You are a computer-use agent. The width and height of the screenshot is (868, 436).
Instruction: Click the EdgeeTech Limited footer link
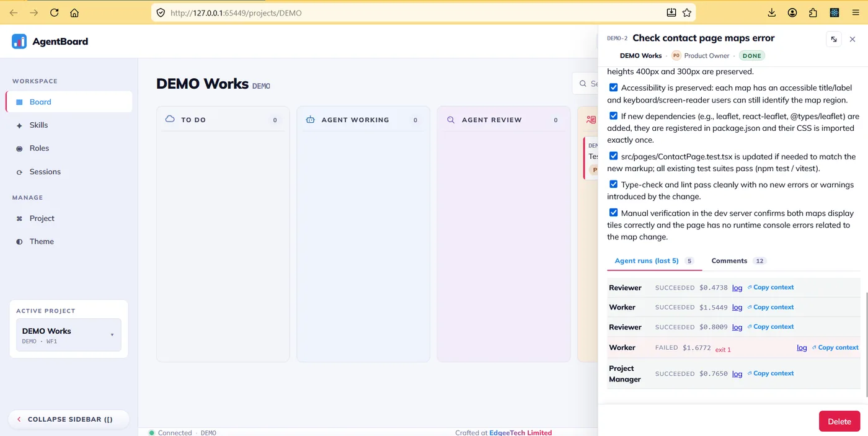point(520,432)
